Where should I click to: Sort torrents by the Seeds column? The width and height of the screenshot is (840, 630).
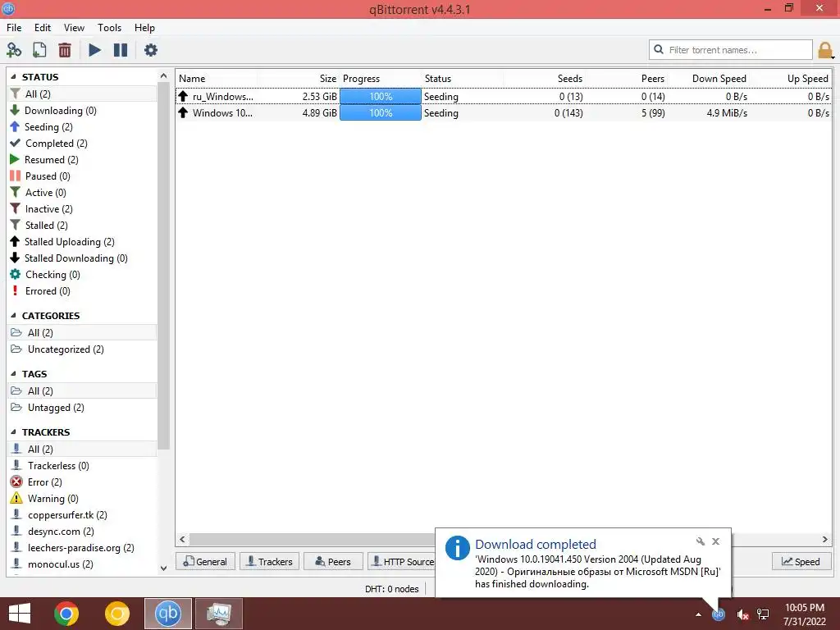click(x=545, y=79)
